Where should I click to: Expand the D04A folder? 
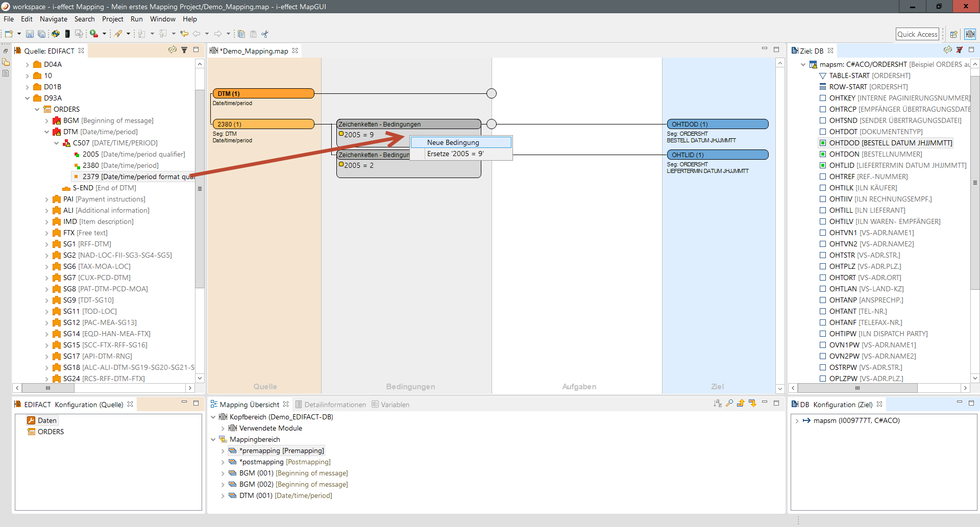pos(28,65)
